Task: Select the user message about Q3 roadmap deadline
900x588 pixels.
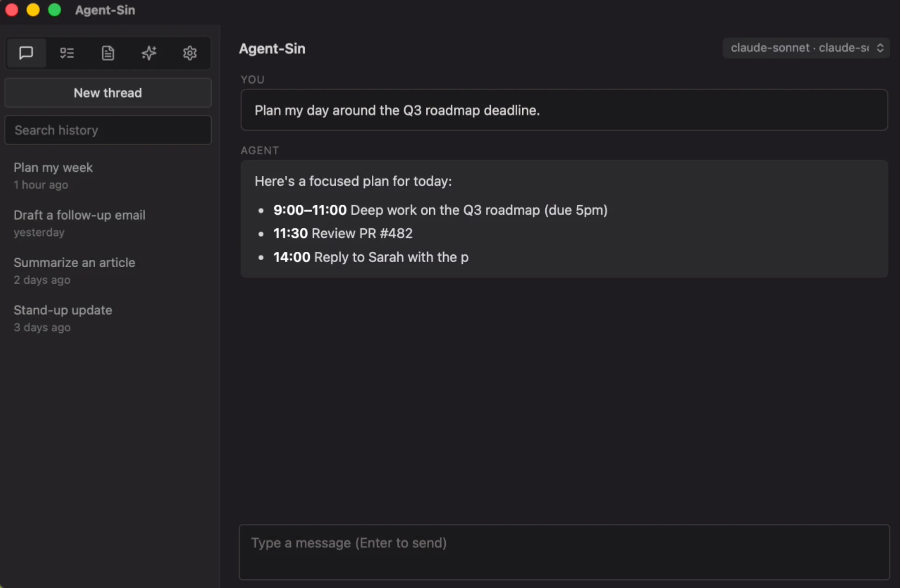Action: click(x=564, y=110)
